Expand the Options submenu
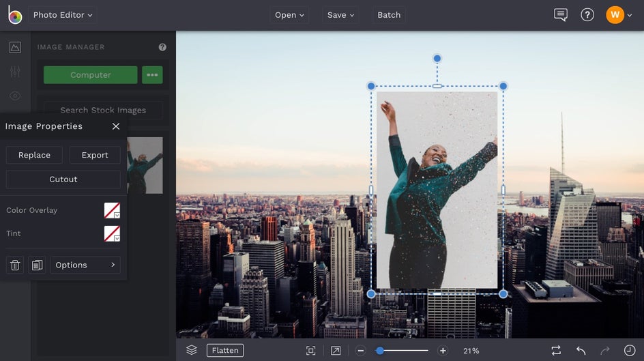Viewport: 644px width, 361px height. [x=85, y=265]
